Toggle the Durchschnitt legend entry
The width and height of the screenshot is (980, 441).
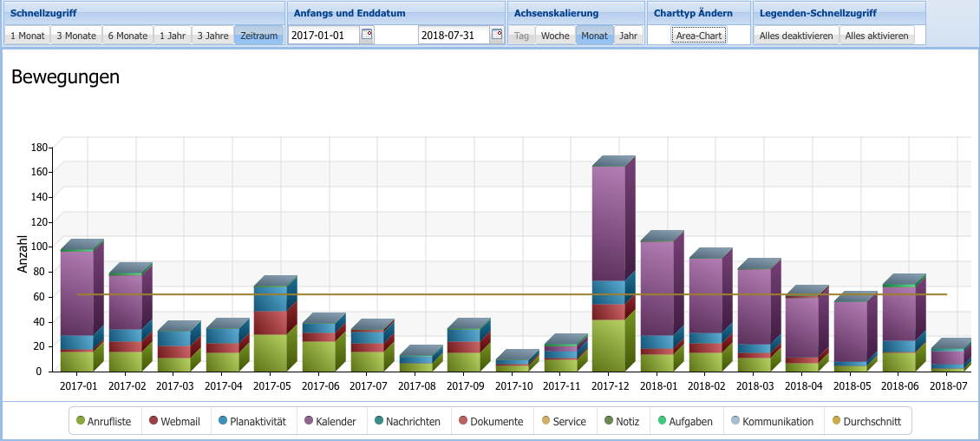[x=866, y=422]
